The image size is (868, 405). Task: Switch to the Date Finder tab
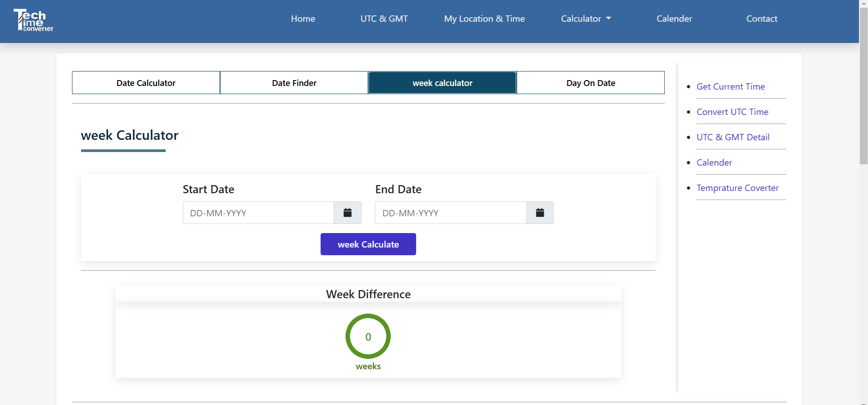pyautogui.click(x=294, y=83)
